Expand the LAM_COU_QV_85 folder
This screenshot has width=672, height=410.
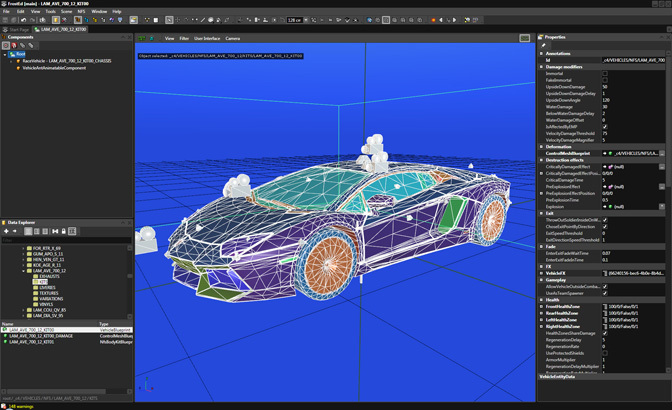24,310
